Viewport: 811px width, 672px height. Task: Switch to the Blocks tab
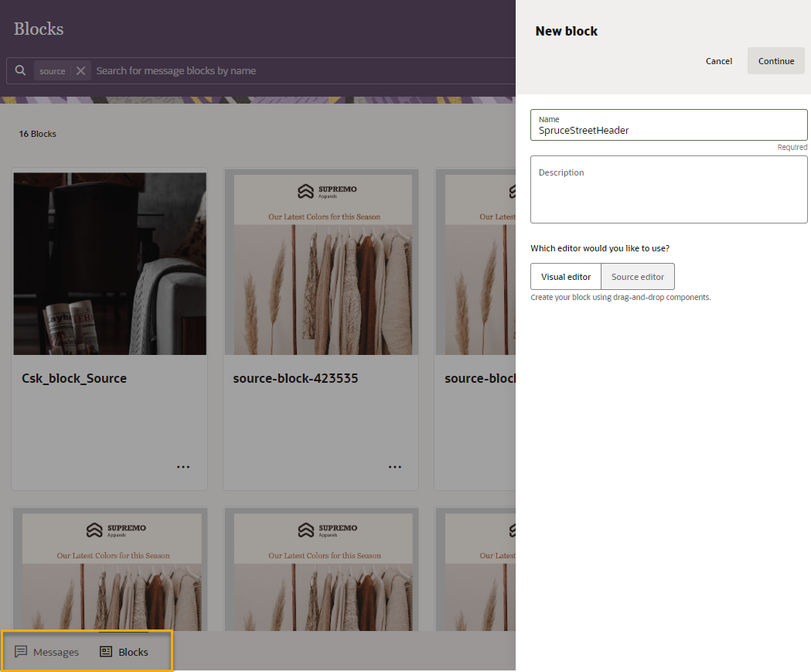tap(124, 652)
